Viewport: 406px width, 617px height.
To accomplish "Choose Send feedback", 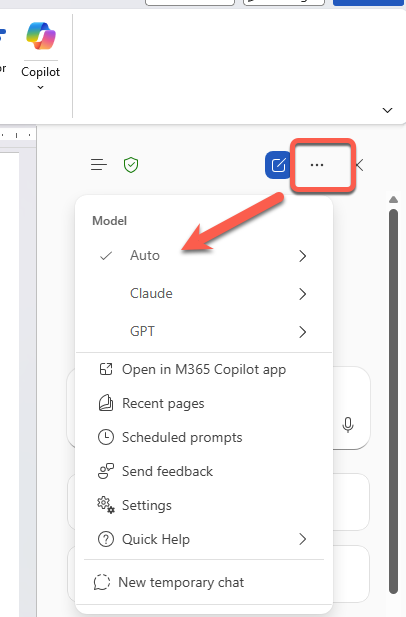I will tap(203, 471).
